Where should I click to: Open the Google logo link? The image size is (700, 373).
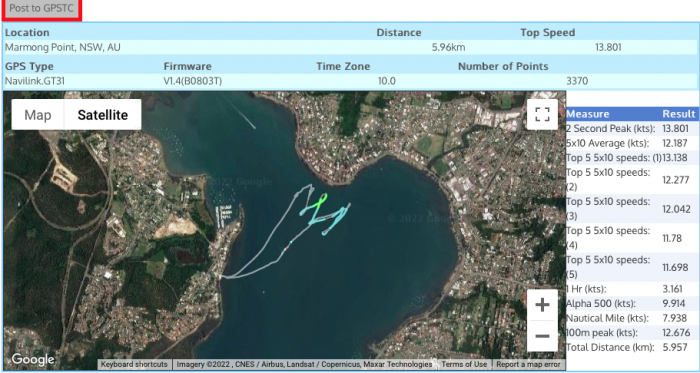pos(33,360)
